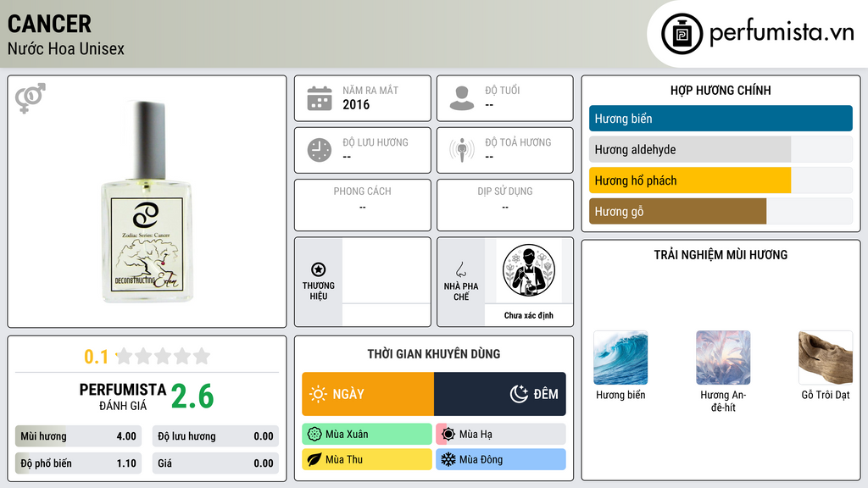Open the Cancer perfume bottle image
Image resolution: width=868 pixels, height=488 pixels.
coord(147,202)
